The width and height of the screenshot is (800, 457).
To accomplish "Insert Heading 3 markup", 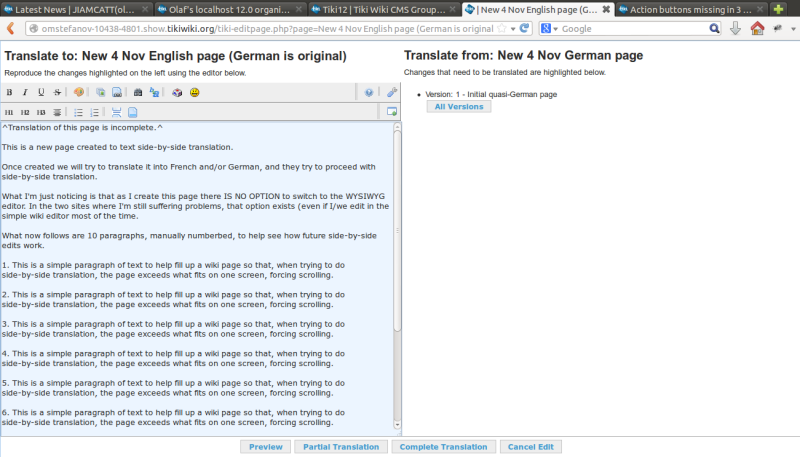I will (41, 112).
